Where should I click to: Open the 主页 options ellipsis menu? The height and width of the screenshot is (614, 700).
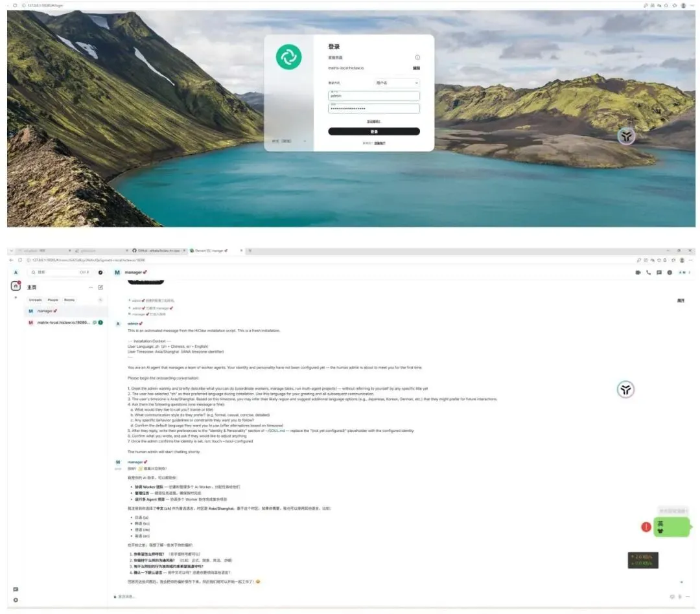click(91, 288)
